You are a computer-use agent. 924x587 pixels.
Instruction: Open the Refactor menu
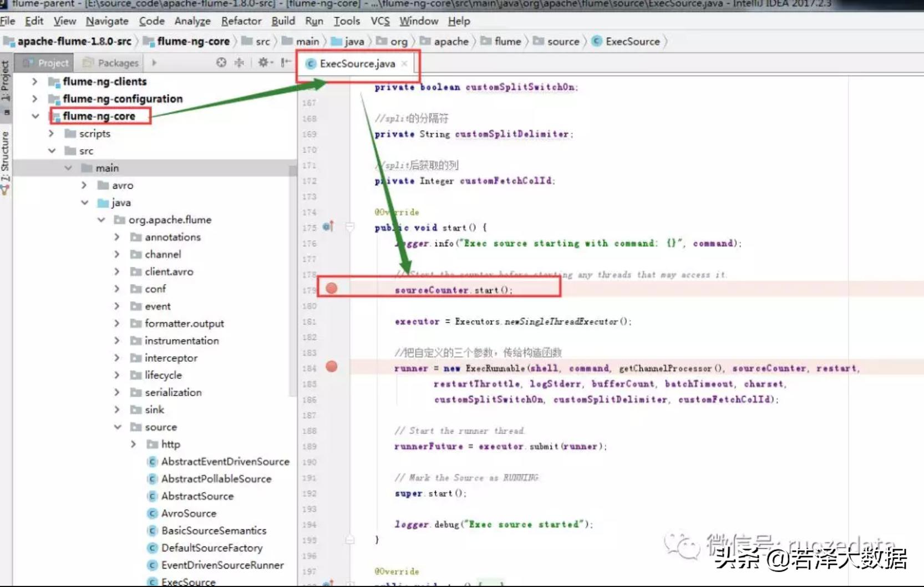pyautogui.click(x=241, y=21)
